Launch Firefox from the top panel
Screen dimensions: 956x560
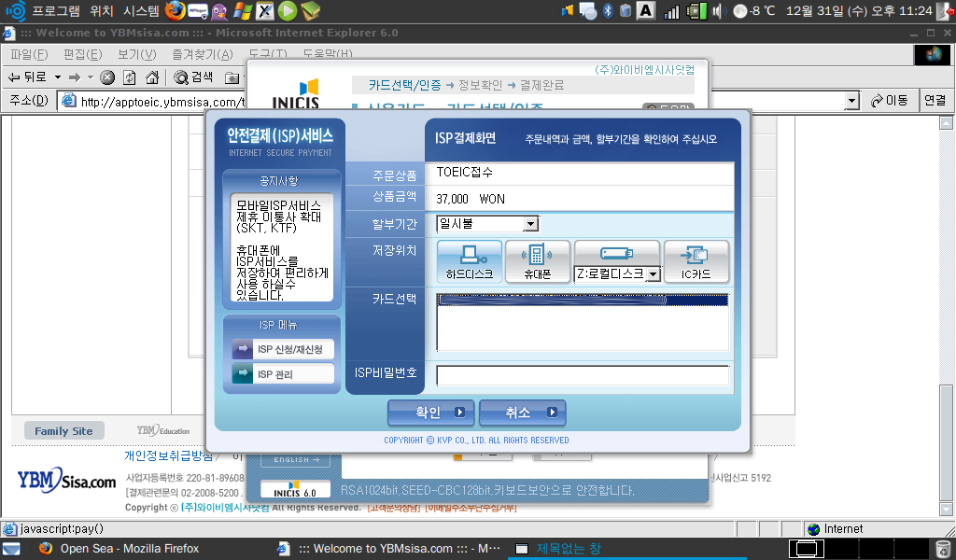pyautogui.click(x=175, y=10)
